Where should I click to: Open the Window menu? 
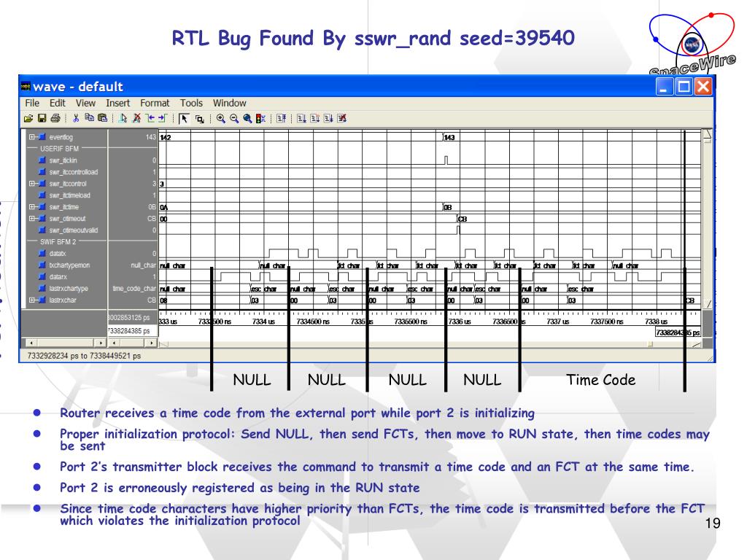230,103
